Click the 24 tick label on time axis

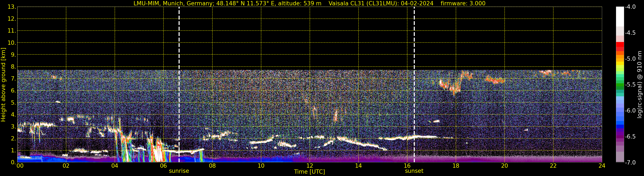602,166
